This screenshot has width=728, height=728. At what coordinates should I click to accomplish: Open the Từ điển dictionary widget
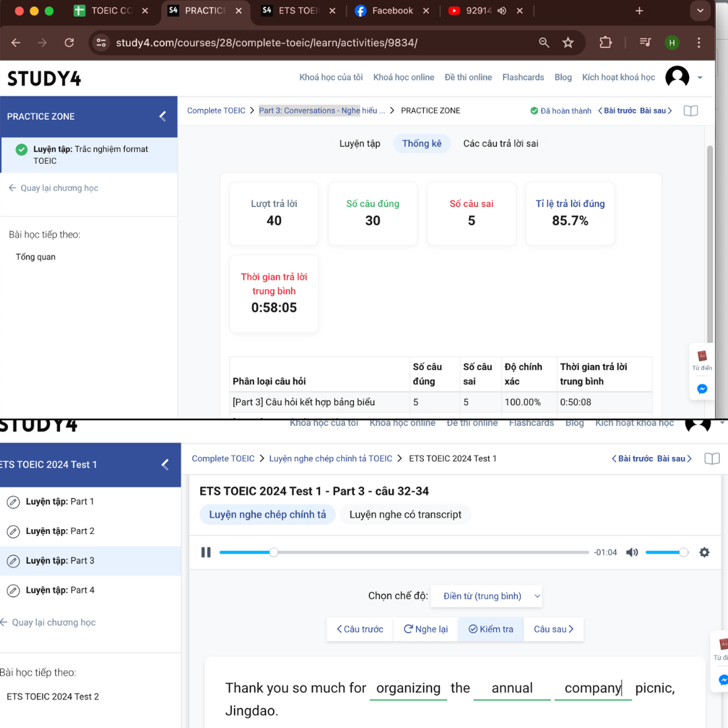pyautogui.click(x=702, y=360)
